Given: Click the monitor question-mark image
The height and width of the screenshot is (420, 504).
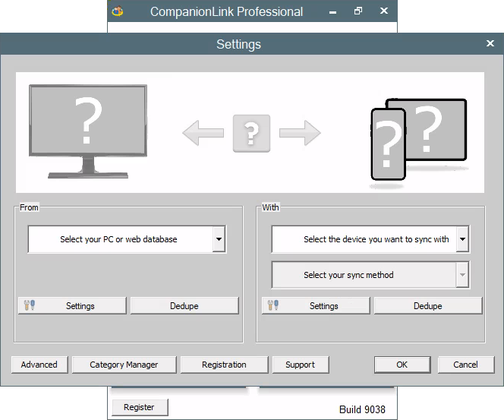Looking at the screenshot, I should click(88, 131).
